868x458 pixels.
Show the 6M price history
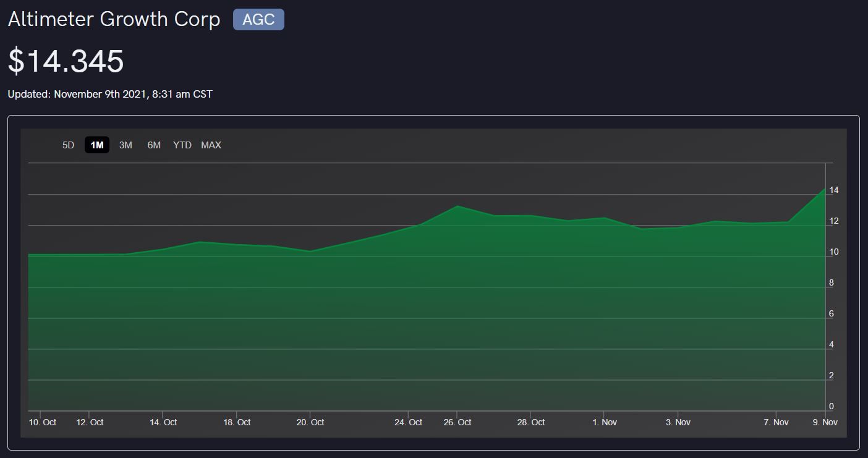[154, 145]
